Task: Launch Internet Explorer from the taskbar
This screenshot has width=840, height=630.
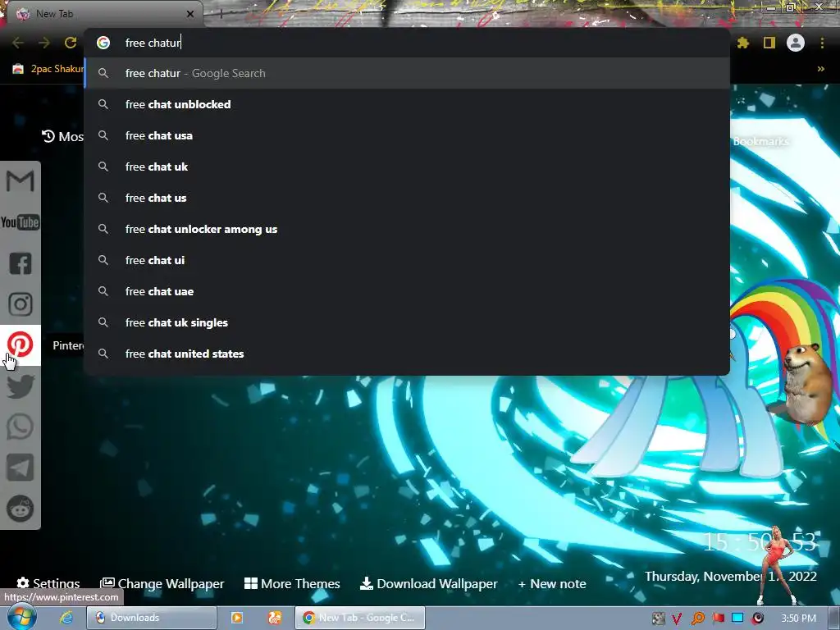Action: pyautogui.click(x=66, y=618)
